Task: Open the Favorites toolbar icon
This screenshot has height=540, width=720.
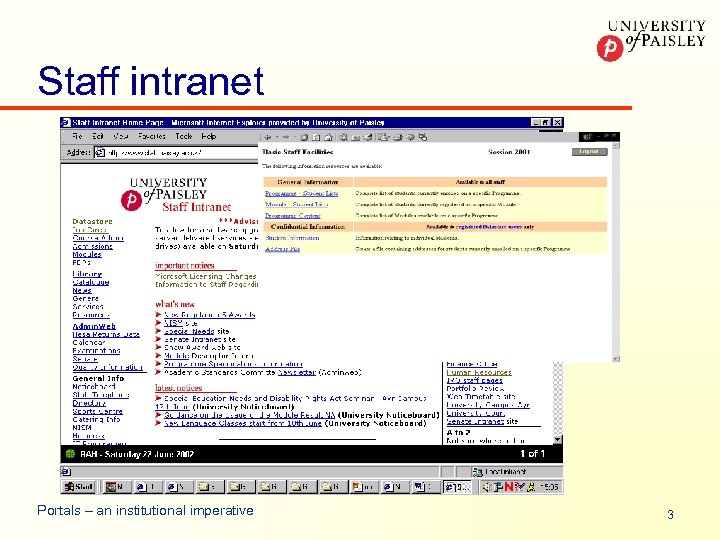Action: pos(355,137)
